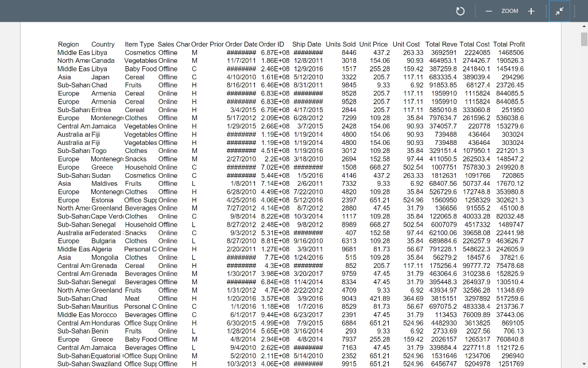Click the order date 7/27/2012
This screenshot has width=588, height=368.
pyautogui.click(x=241, y=208)
